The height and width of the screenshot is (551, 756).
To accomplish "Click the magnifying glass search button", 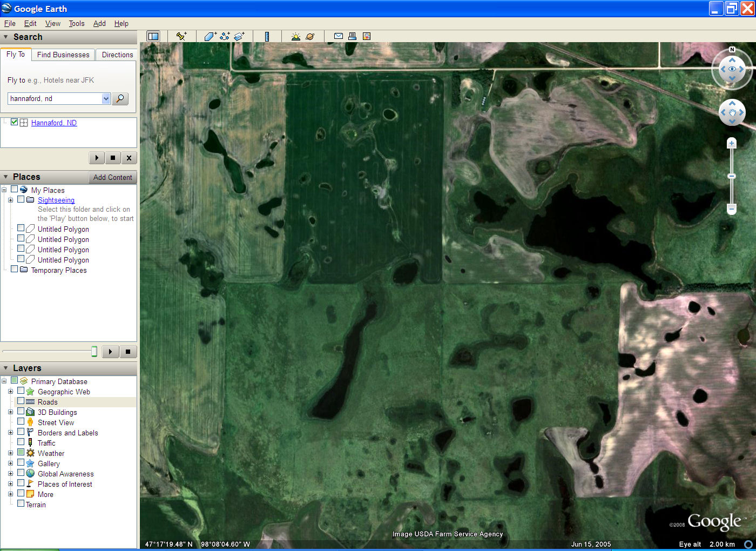I will coord(120,98).
